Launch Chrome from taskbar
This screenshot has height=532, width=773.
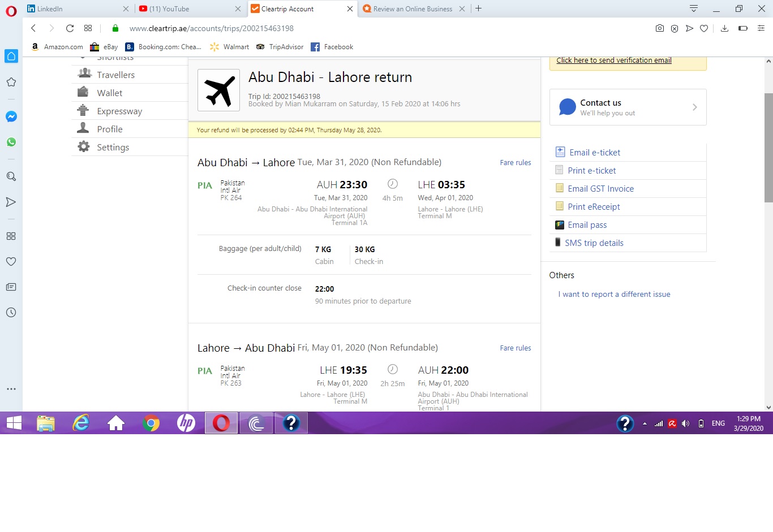coord(151,423)
